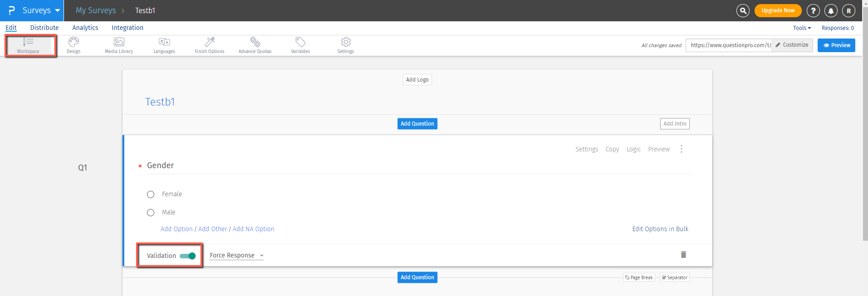Open the Media Library
Image resolution: width=868 pixels, height=296 pixels.
coord(119,45)
